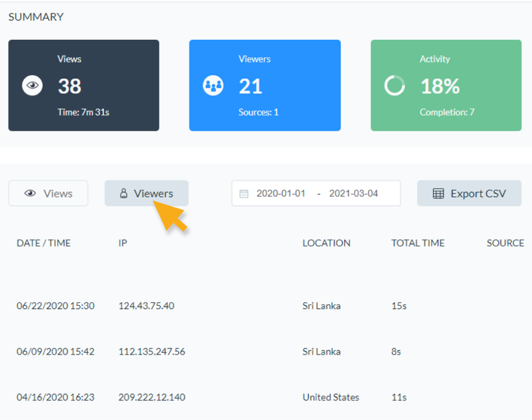532x420 pixels.
Task: Select the United States viewer 209.222.12.140
Action: 152,397
